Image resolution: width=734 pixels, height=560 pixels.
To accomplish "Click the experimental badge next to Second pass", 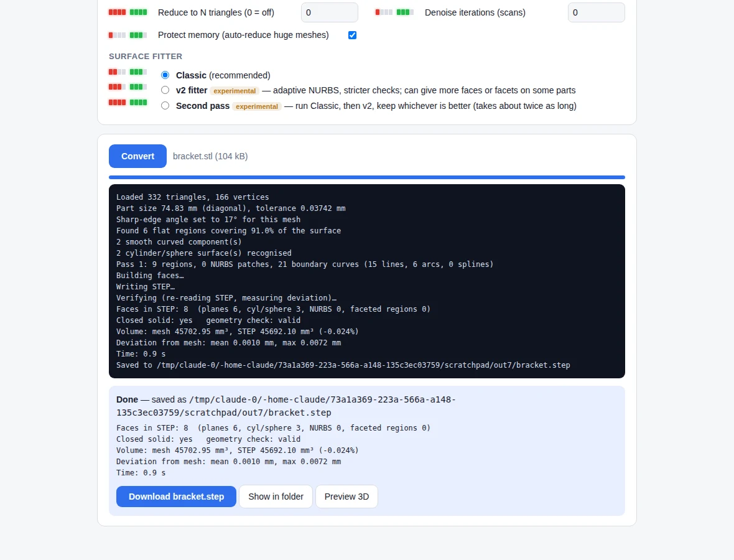I will click(257, 106).
